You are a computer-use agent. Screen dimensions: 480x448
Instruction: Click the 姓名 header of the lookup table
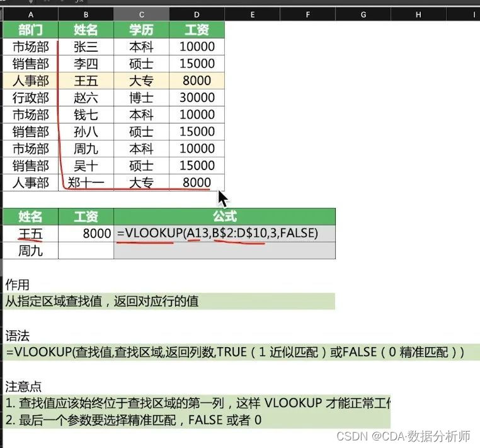tap(31, 217)
